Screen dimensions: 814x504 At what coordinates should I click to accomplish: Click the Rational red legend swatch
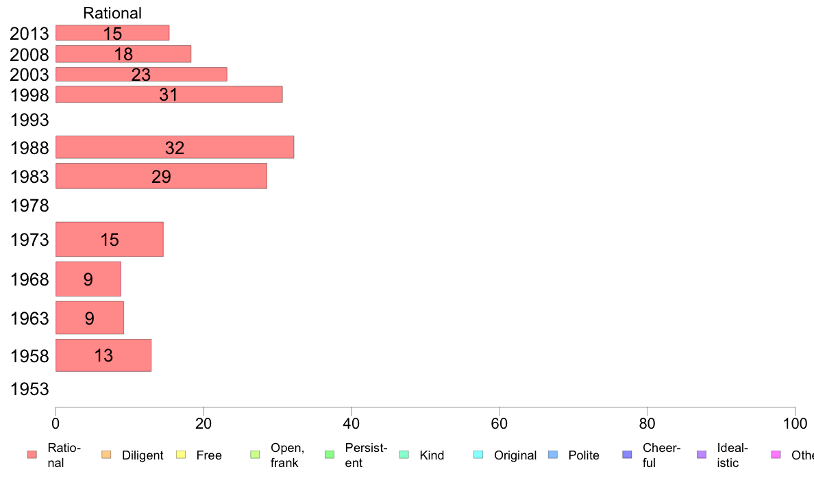(x=32, y=455)
